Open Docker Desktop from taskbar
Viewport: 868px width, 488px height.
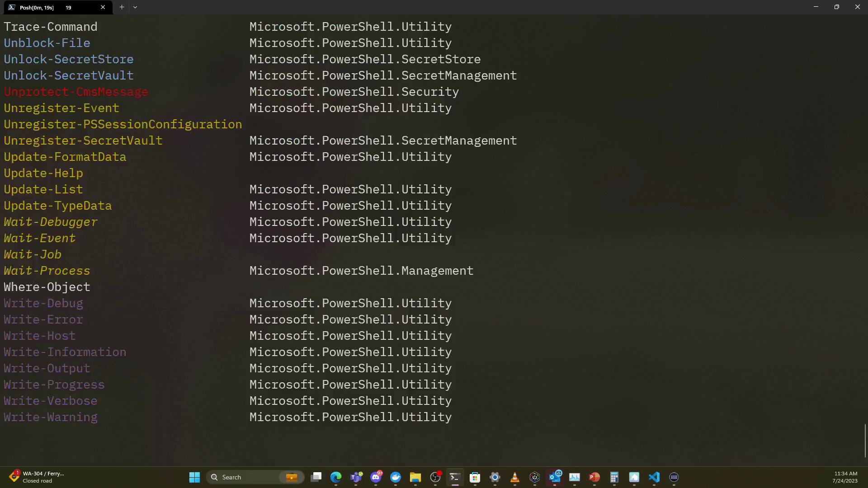tap(396, 477)
